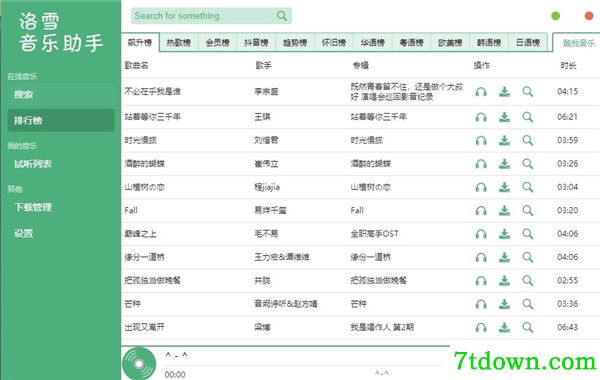This screenshot has height=380, width=600.
Task: Click search icon in 巅峰之上 row
Action: point(528,234)
